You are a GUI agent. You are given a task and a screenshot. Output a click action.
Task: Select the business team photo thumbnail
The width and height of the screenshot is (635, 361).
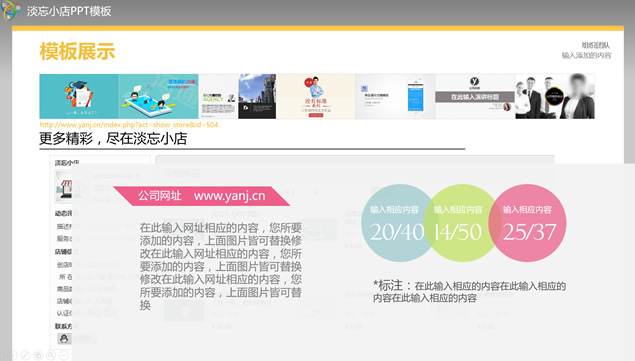click(555, 96)
